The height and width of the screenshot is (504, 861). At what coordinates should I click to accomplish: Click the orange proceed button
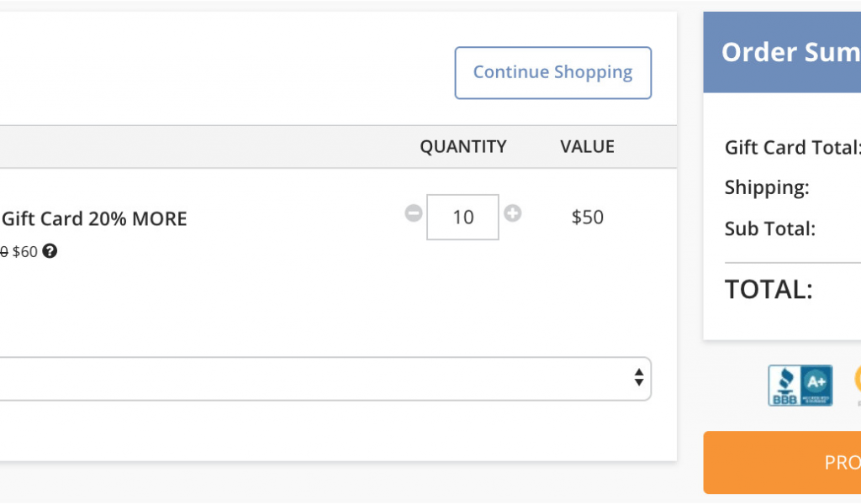(782, 462)
